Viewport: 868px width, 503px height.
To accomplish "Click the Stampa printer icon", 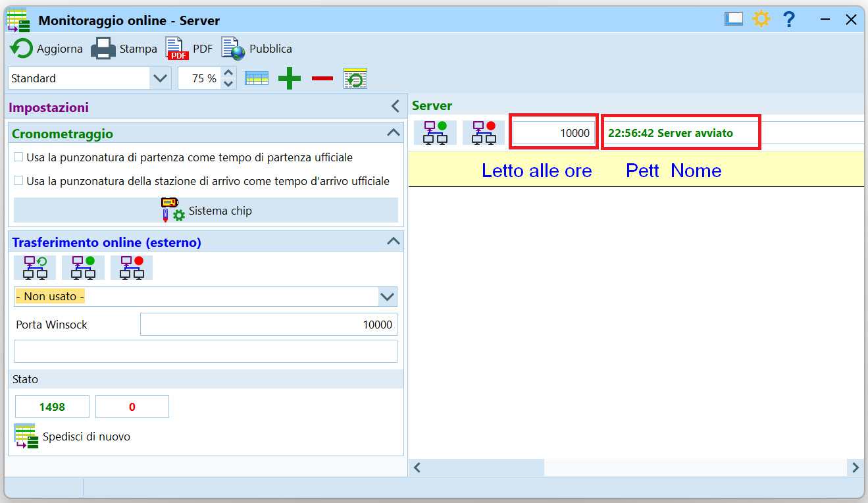I will 103,49.
